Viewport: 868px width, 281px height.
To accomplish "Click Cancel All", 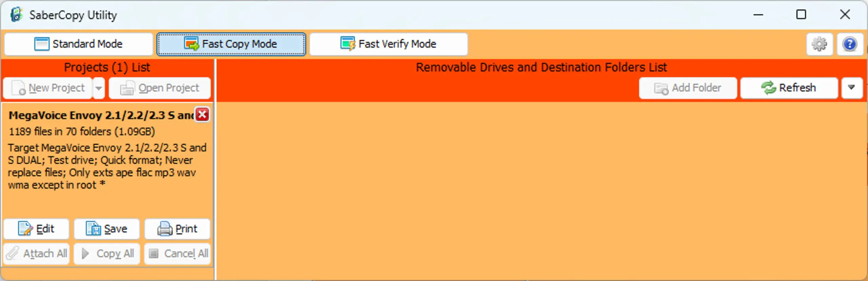I will tap(177, 254).
